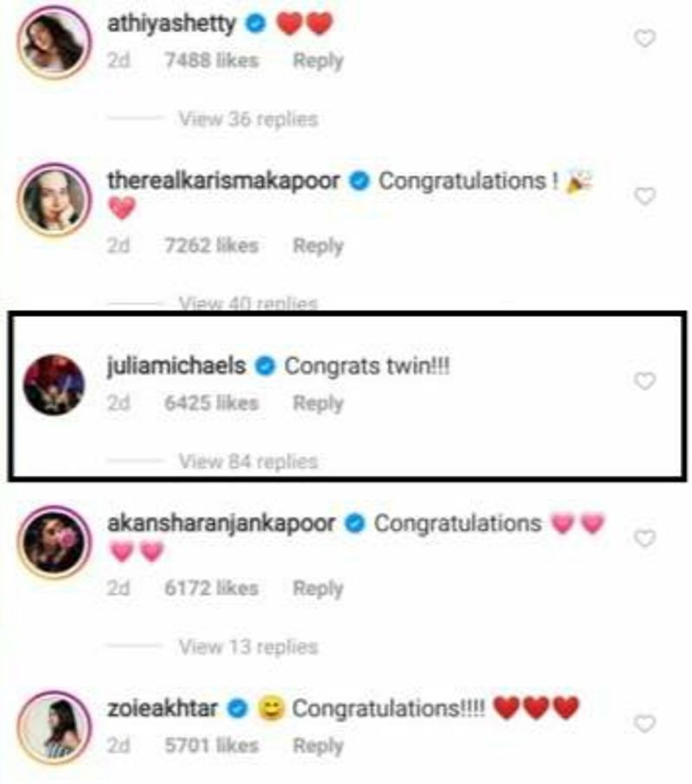Reply to zoieakhtar's comment
The image size is (692, 784).
coord(318,746)
